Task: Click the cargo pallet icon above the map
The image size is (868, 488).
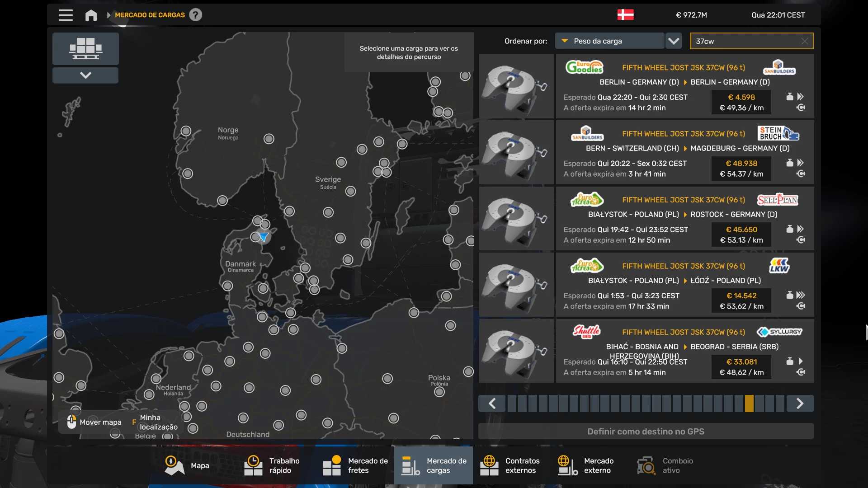Action: [85, 48]
